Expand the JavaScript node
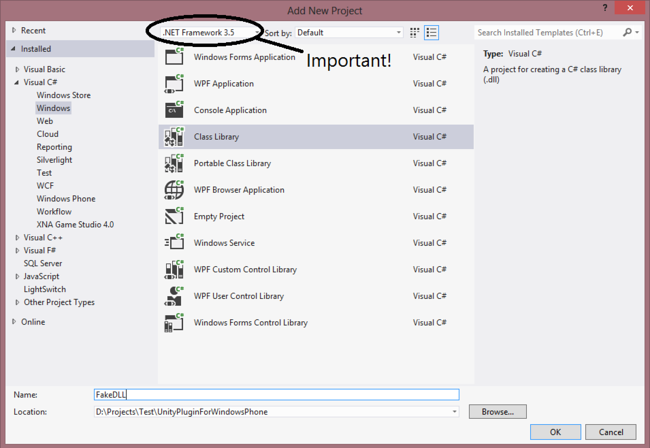 click(17, 276)
